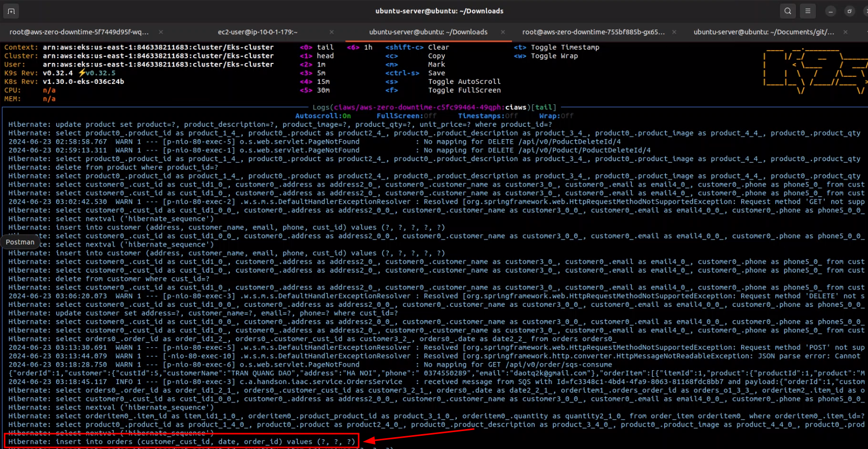Click the <4> 15m time range hint
Screen dimensions: 868x449
pyautogui.click(x=315, y=81)
